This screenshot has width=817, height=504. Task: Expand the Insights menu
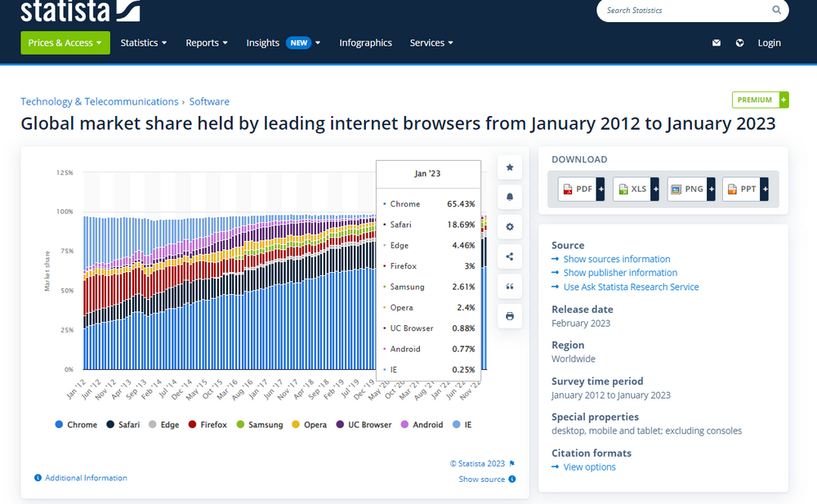pyautogui.click(x=283, y=42)
